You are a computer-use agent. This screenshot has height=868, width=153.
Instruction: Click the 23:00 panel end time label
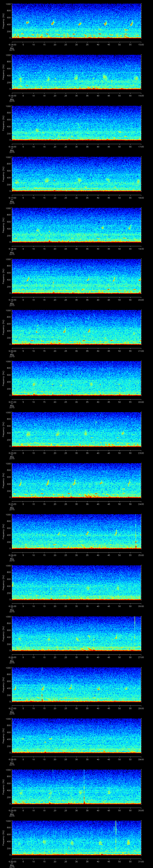(x=141, y=453)
